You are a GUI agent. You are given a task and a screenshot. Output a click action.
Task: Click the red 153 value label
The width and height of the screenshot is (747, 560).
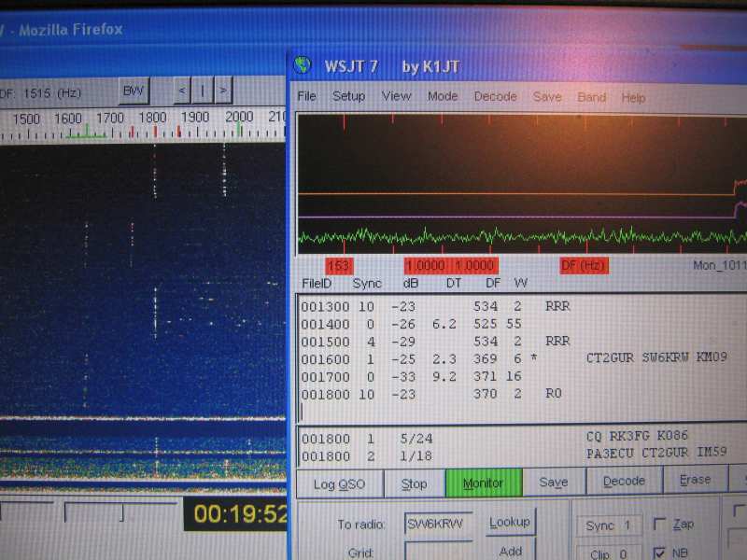pos(339,266)
